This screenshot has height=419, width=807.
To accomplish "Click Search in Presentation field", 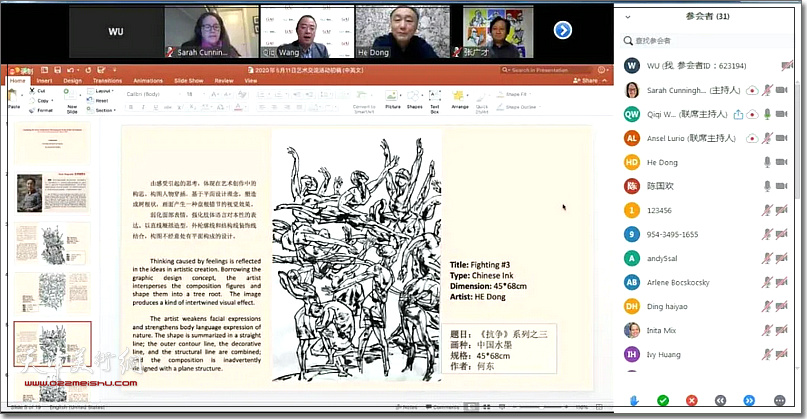I will pos(547,70).
